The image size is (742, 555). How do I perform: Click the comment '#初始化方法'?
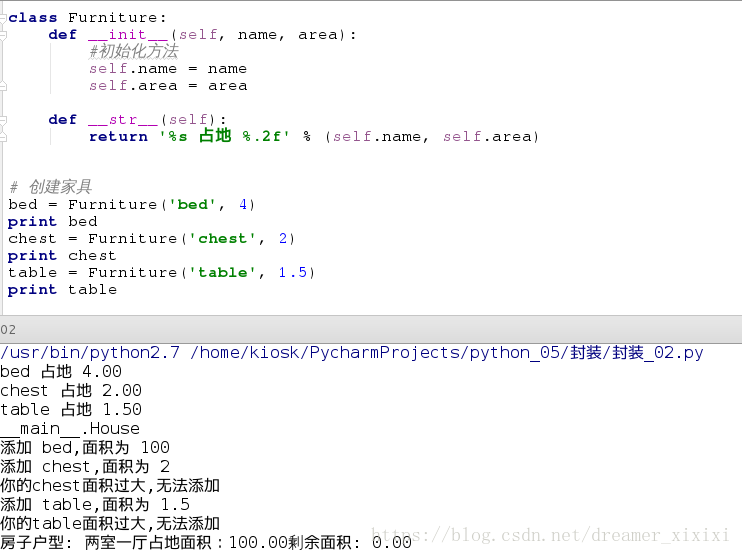pos(134,52)
